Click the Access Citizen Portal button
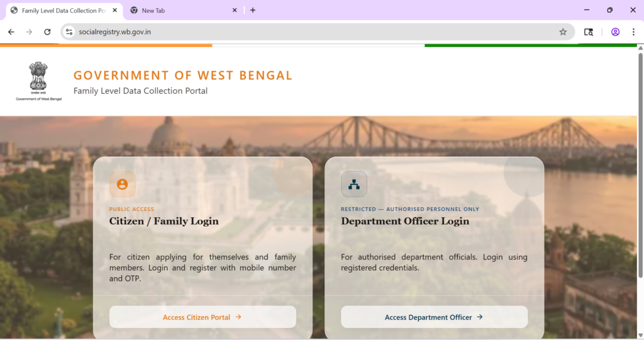Viewport: 644px width, 340px height. coord(203,317)
